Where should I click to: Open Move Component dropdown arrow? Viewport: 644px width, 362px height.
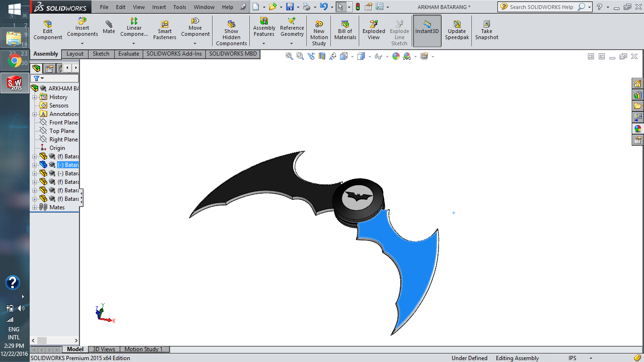pyautogui.click(x=195, y=43)
